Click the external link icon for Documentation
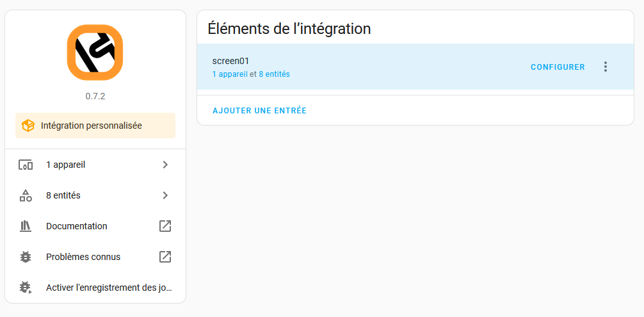This screenshot has width=644, height=317. pyautogui.click(x=165, y=226)
